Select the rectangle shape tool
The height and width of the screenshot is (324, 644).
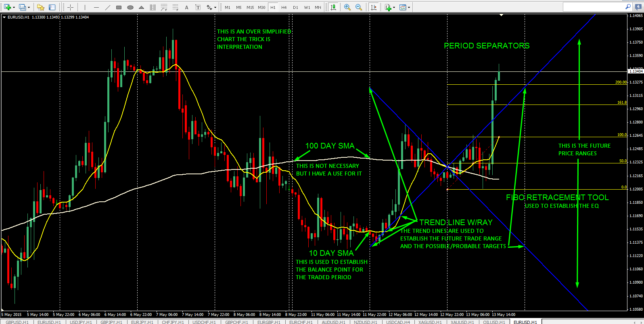pyautogui.click(x=119, y=7)
